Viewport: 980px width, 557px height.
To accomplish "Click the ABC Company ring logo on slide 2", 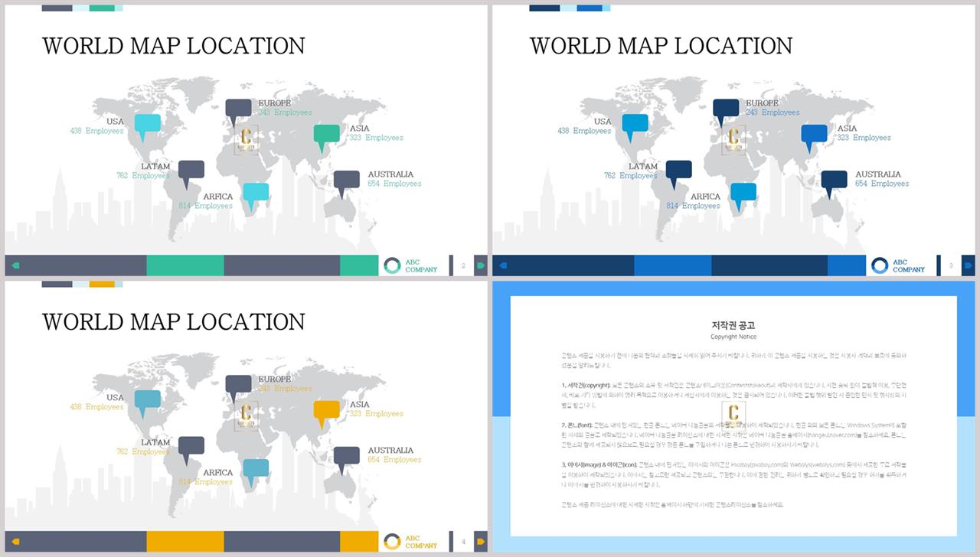I will (x=392, y=265).
